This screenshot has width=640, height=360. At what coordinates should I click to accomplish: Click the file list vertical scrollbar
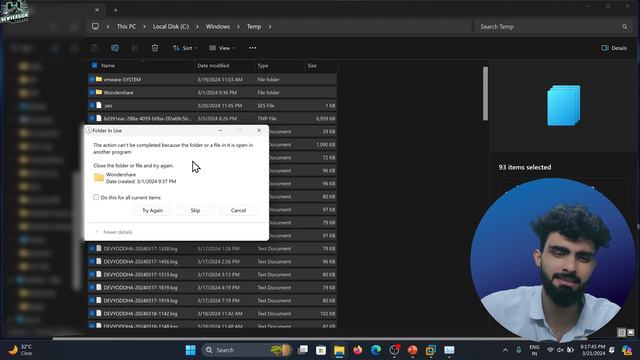(x=485, y=93)
